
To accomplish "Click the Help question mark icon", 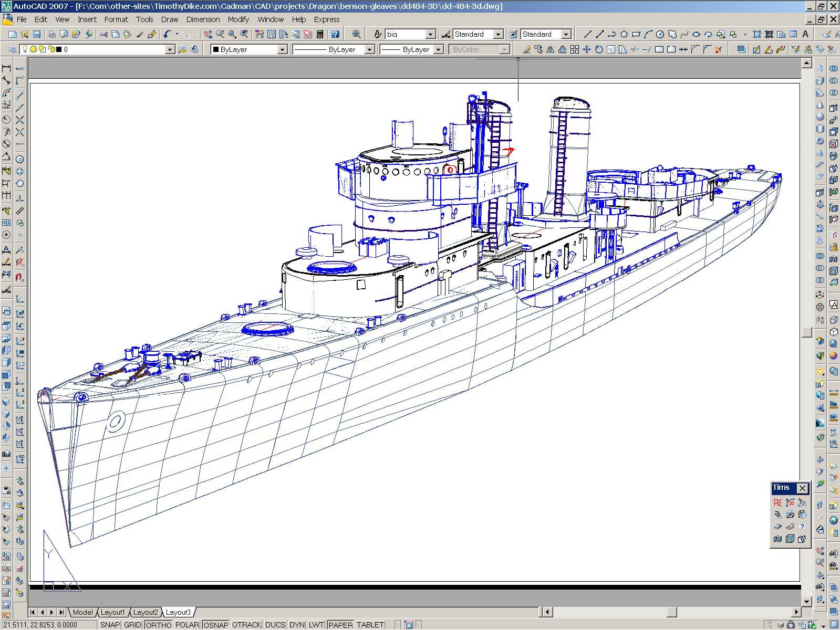I will pos(335,34).
